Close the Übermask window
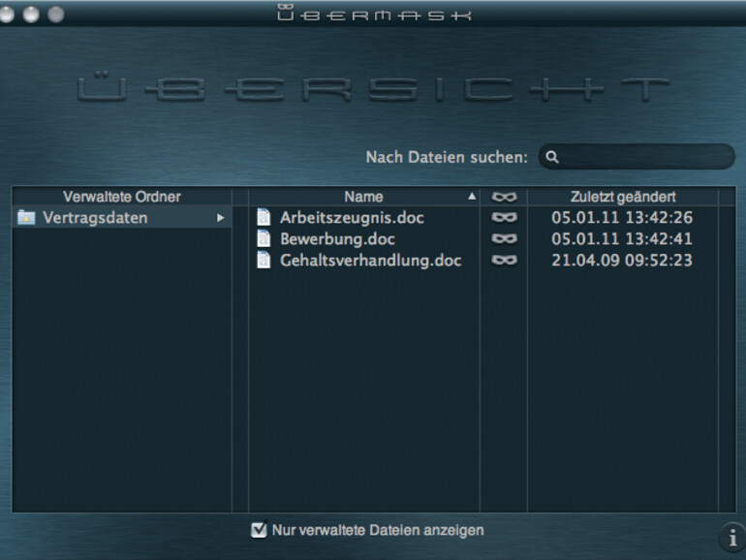This screenshot has height=560, width=746. [7, 15]
